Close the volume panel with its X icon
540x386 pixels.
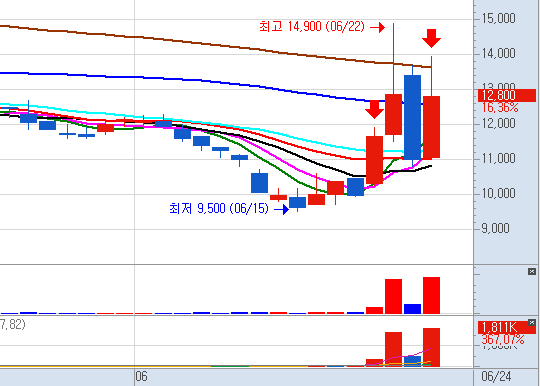pyautogui.click(x=532, y=272)
